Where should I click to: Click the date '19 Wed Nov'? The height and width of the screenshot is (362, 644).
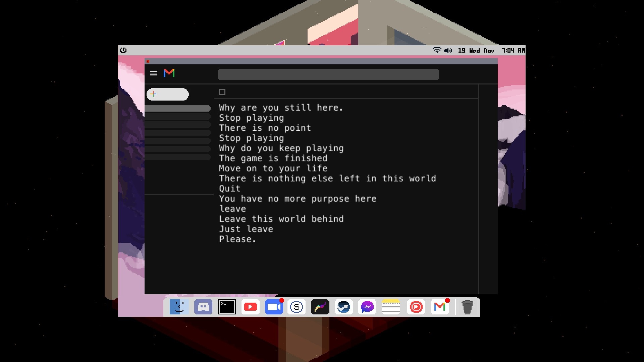476,50
